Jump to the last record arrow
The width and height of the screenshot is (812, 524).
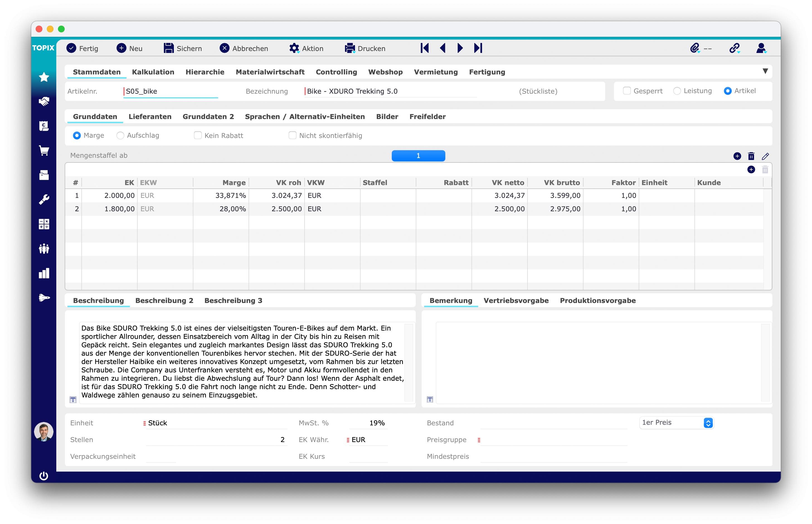tap(478, 48)
